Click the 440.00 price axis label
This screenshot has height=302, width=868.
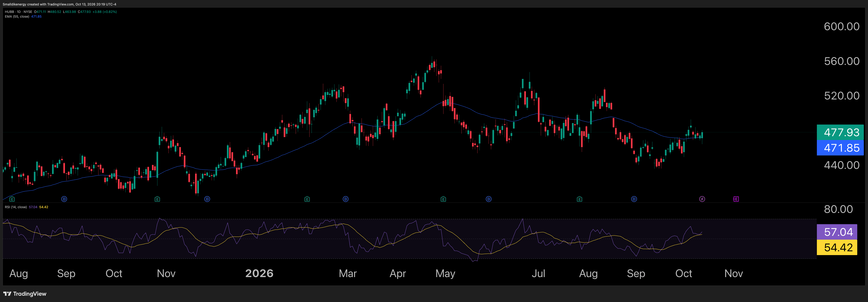pos(841,165)
